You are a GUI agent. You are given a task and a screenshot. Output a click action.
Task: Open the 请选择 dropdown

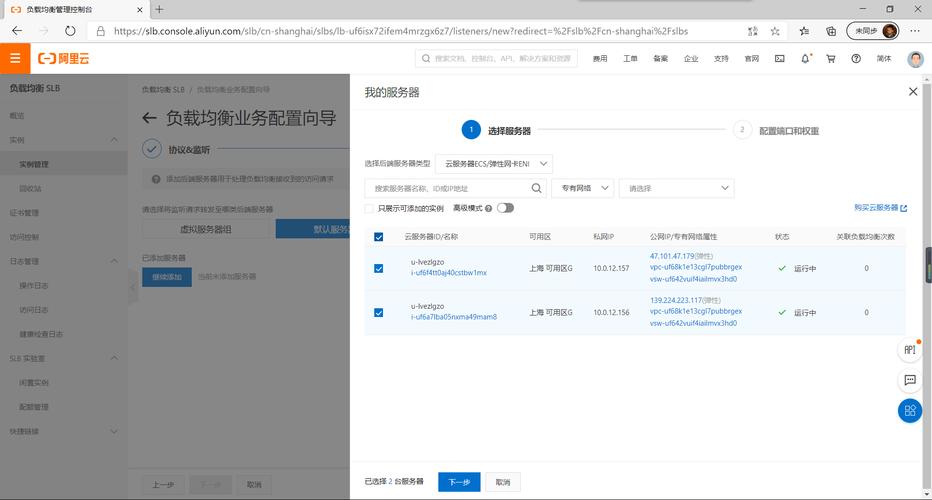(x=676, y=188)
